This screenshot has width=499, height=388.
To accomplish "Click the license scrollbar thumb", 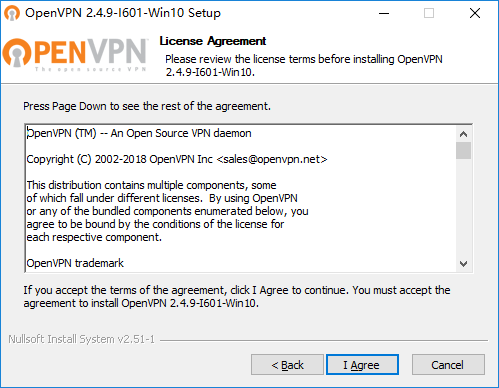I will click(463, 151).
